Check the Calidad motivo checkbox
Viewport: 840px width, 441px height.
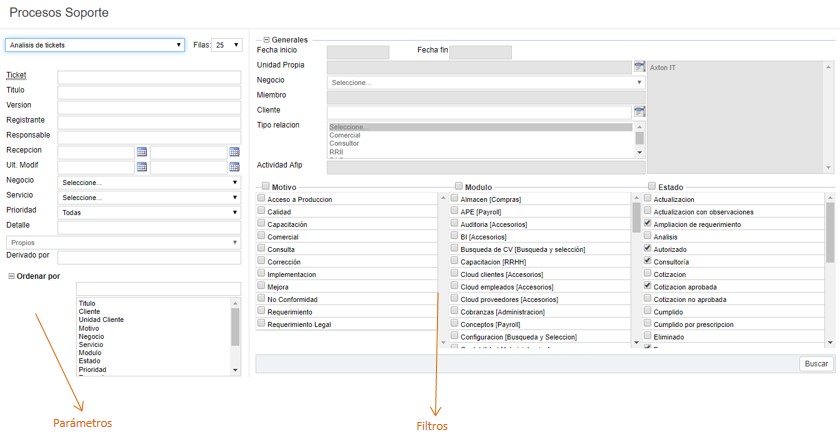click(262, 212)
